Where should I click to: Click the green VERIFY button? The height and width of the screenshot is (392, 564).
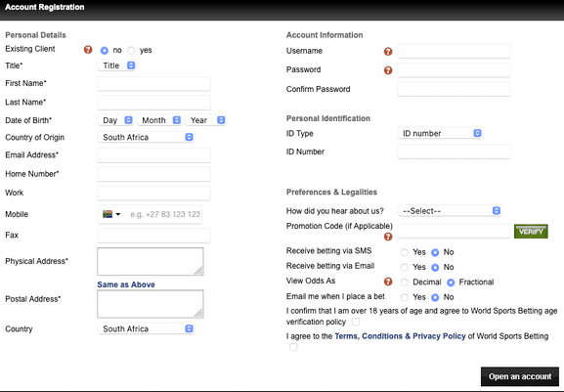click(x=531, y=232)
